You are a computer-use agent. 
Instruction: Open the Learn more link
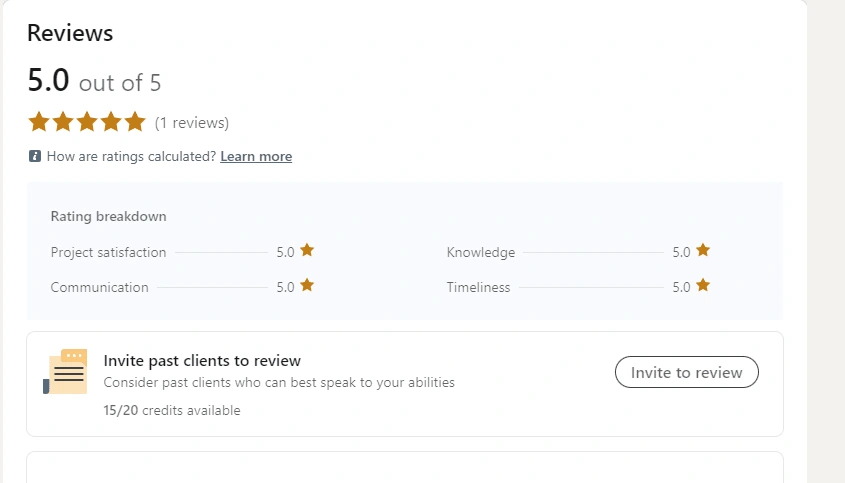point(256,157)
